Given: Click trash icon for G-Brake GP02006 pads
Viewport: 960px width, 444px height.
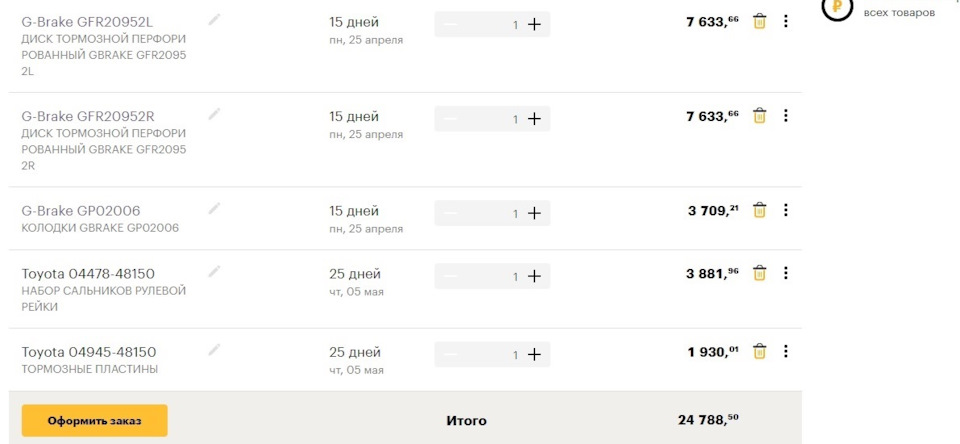Looking at the screenshot, I should 759,210.
